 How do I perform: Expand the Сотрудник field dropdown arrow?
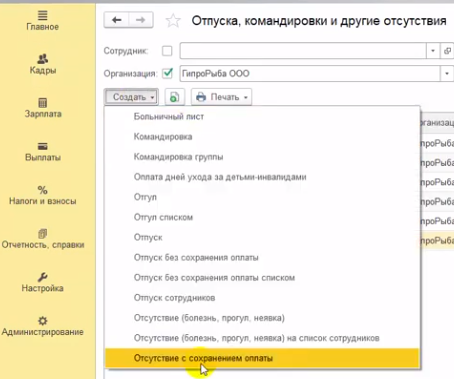click(x=433, y=51)
